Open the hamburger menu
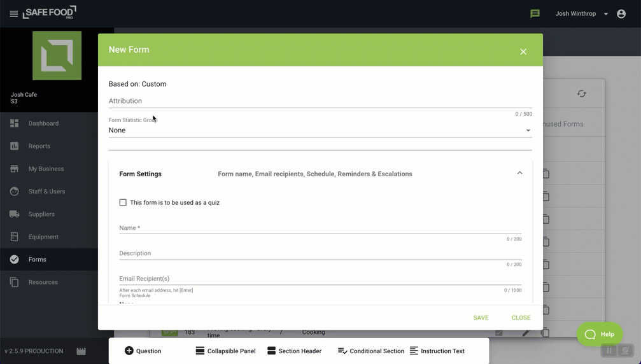The image size is (641, 364). click(x=13, y=14)
